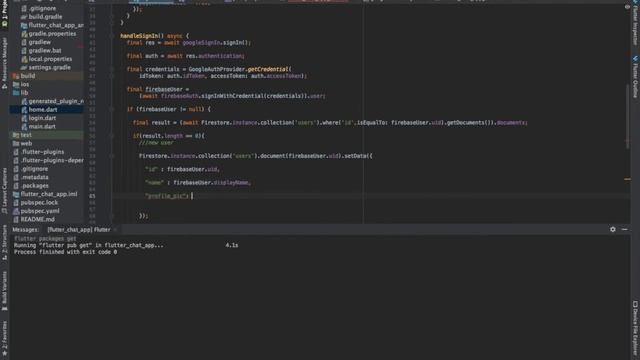
Task: Click the pubspec.yaml file icon
Action: tap(16, 211)
